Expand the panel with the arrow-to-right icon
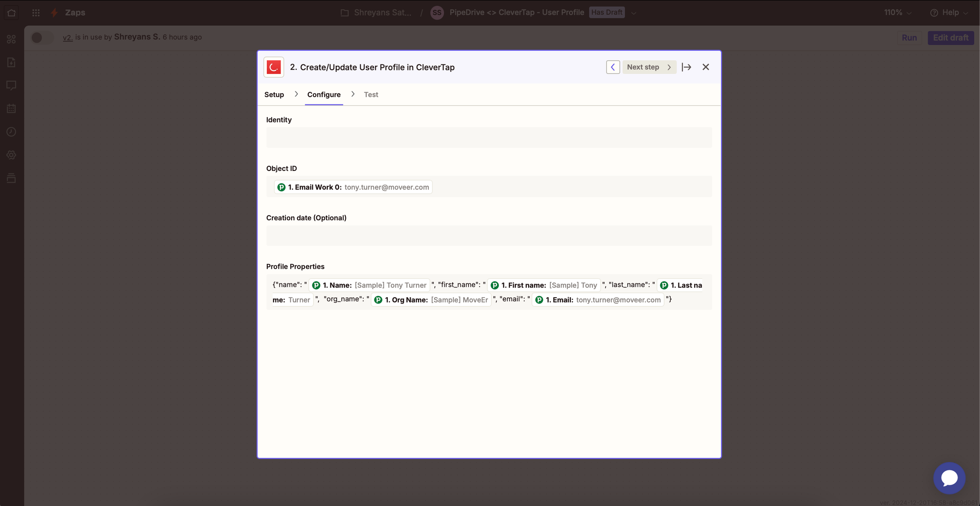 pos(686,67)
